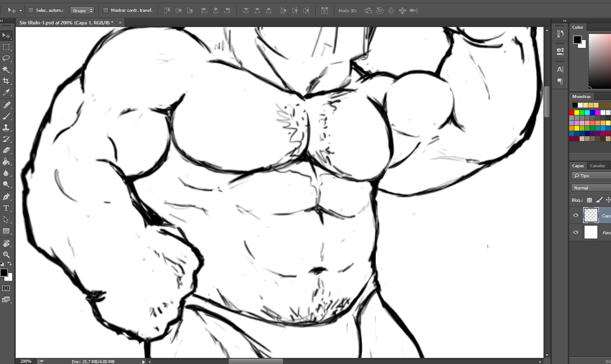Select the Rectangular Marquee tool
Viewport: 611px width, 364px height.
click(6, 47)
